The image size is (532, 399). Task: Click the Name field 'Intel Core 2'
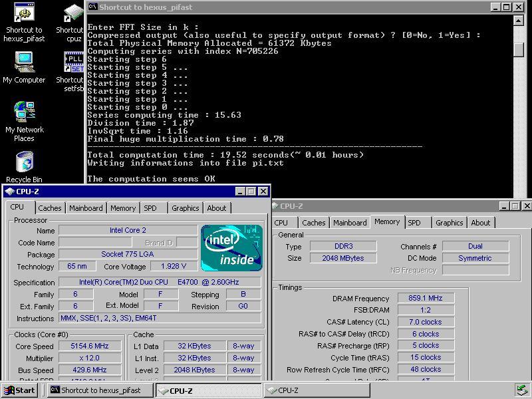tap(128, 230)
